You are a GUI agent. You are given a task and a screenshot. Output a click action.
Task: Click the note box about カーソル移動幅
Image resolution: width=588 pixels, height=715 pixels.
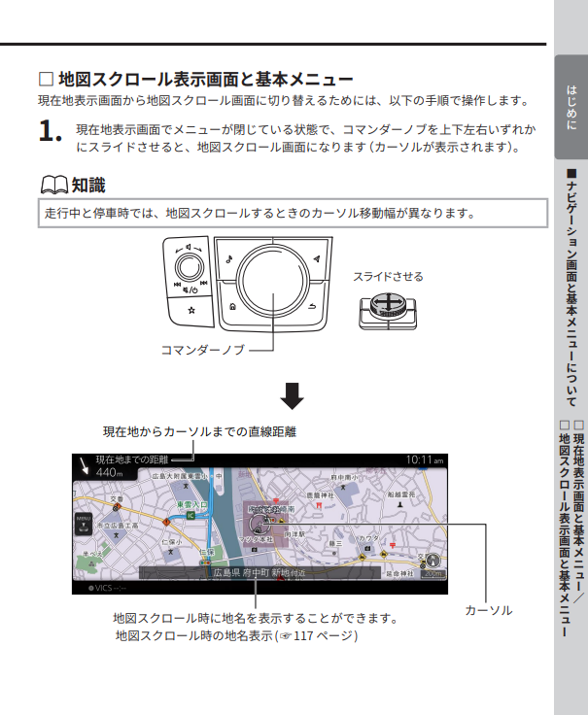coord(293,213)
